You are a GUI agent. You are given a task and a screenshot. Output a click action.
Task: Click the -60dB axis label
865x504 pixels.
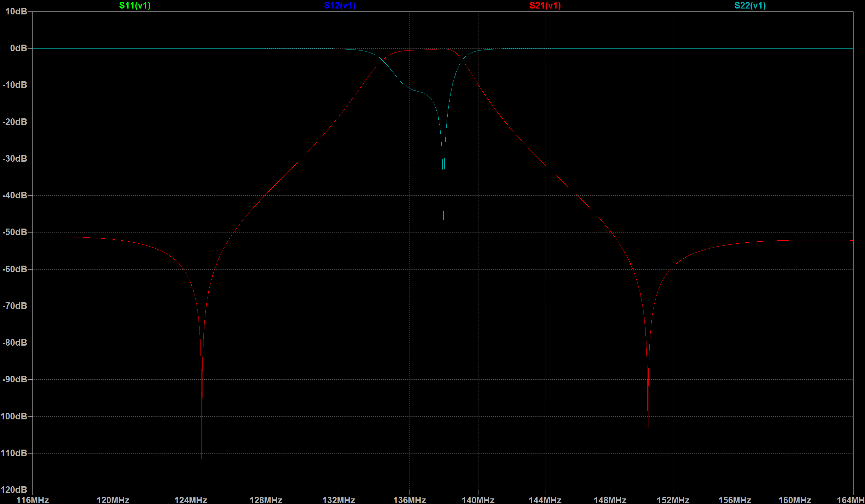coord(15,269)
